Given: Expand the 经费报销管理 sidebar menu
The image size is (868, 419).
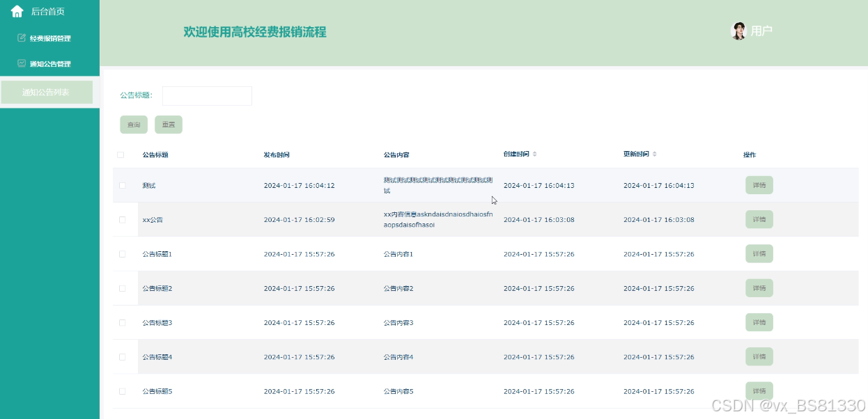Looking at the screenshot, I should tap(50, 38).
